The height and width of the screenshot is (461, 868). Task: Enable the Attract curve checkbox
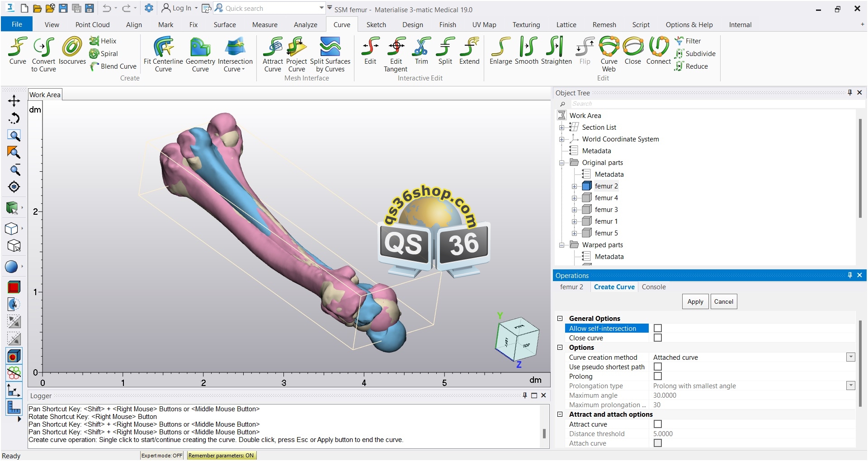(x=658, y=424)
